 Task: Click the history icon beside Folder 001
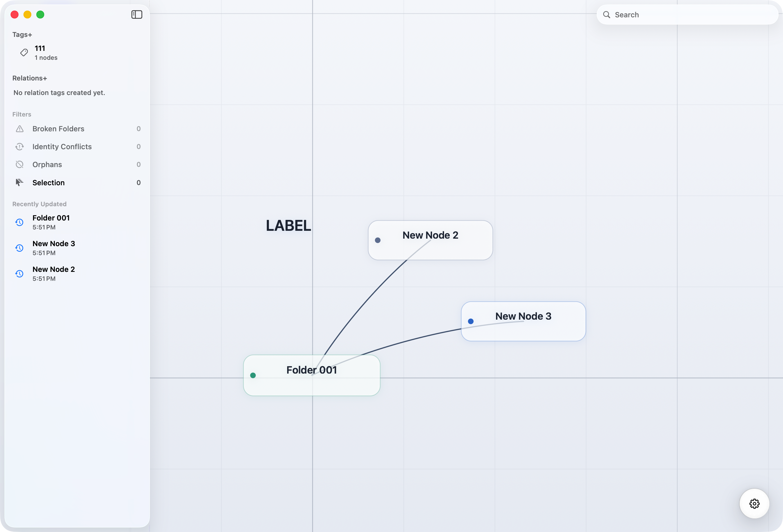click(x=20, y=222)
